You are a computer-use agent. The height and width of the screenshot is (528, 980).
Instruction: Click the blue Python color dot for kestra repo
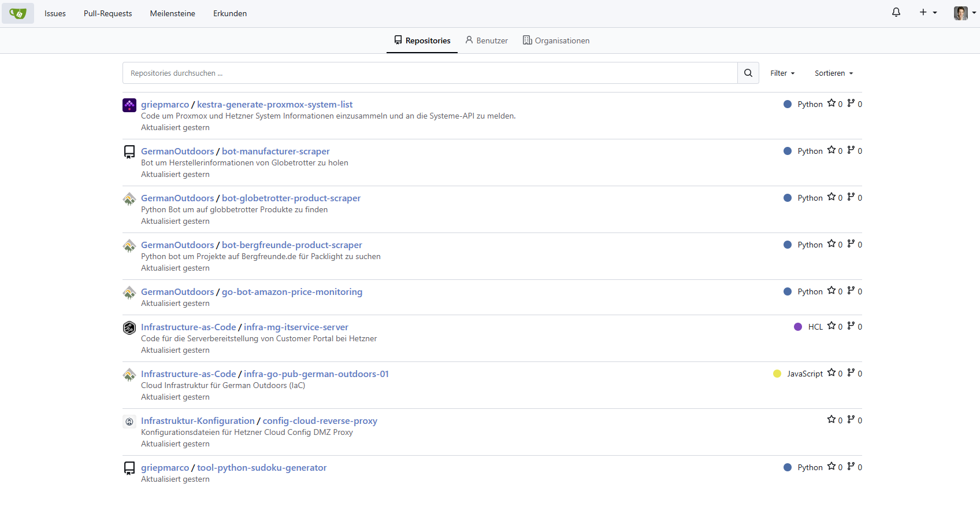tap(788, 104)
